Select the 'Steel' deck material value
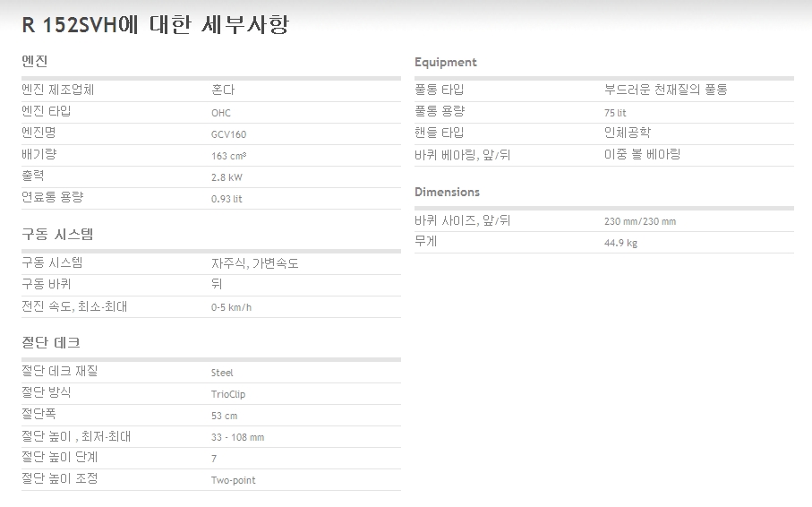This screenshot has height=507, width=812. click(x=222, y=373)
